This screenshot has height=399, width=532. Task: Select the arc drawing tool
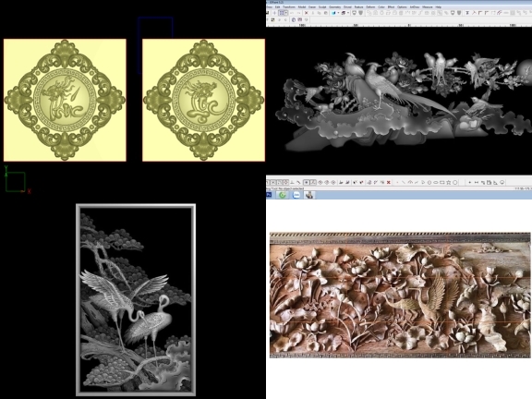[410, 182]
